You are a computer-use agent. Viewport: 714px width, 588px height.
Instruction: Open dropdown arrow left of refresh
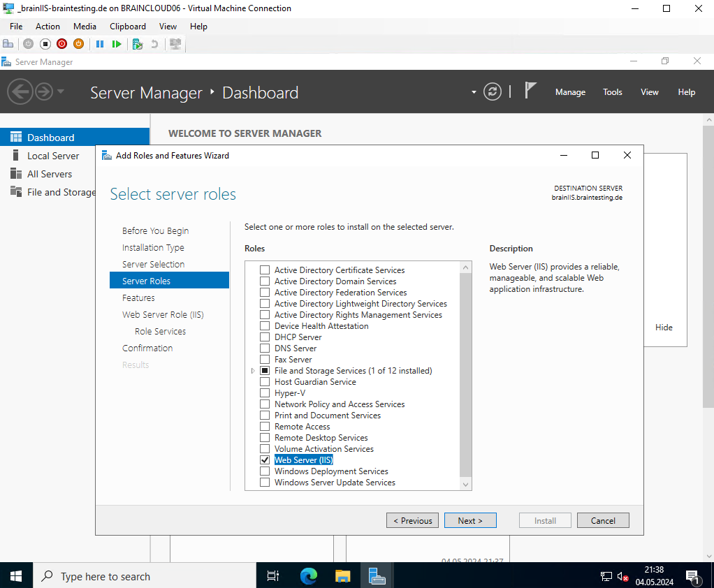click(x=474, y=92)
